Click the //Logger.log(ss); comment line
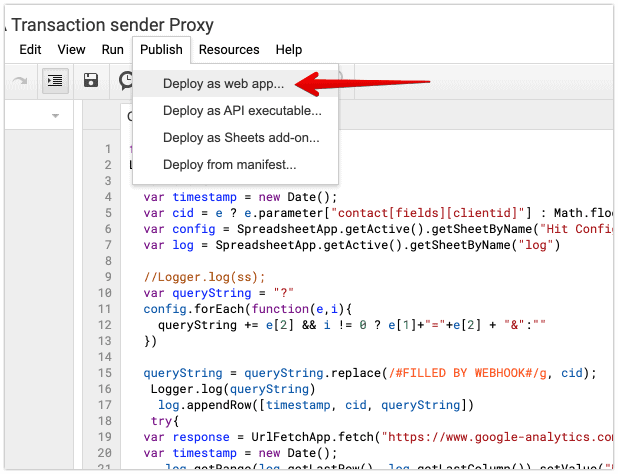 tap(204, 277)
